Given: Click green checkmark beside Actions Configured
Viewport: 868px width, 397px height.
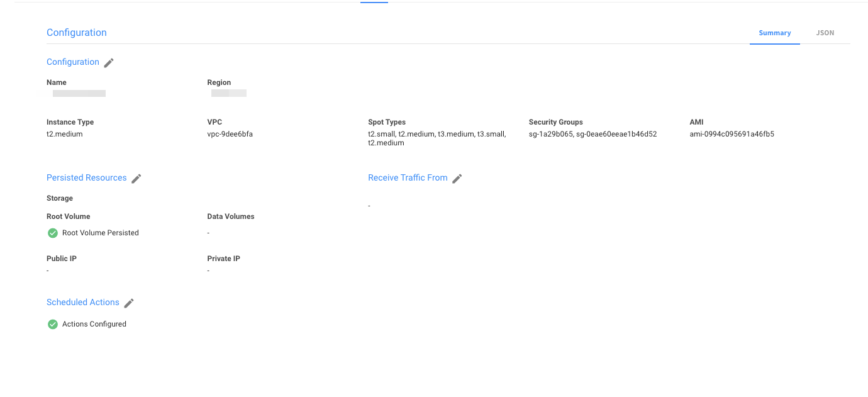Looking at the screenshot, I should click(x=53, y=324).
